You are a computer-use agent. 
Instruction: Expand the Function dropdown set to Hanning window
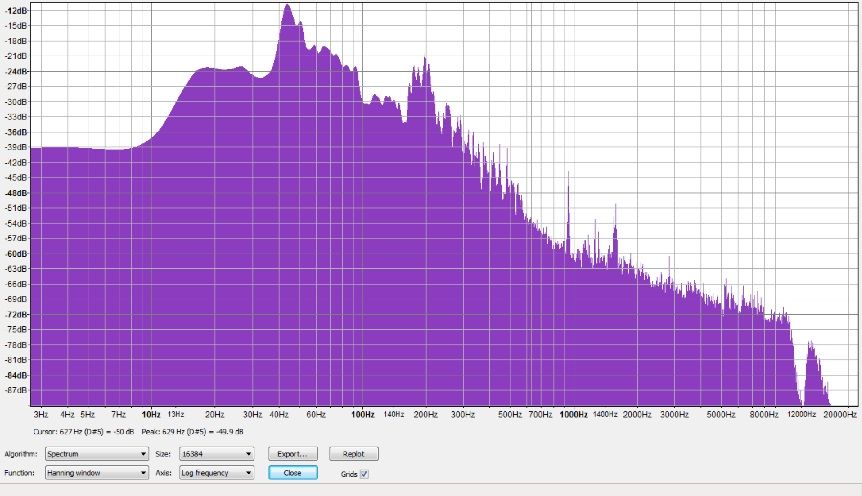click(x=97, y=473)
